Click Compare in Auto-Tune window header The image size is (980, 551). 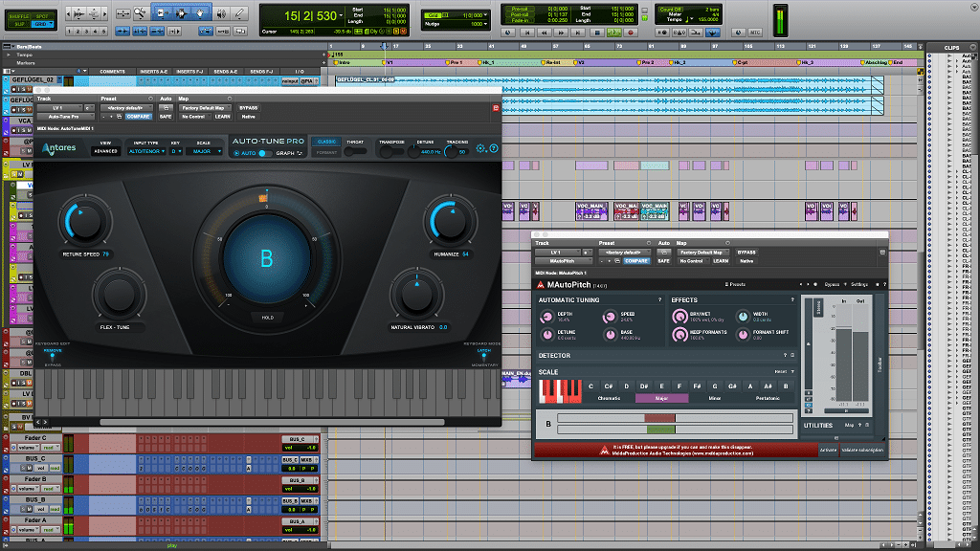tap(138, 116)
